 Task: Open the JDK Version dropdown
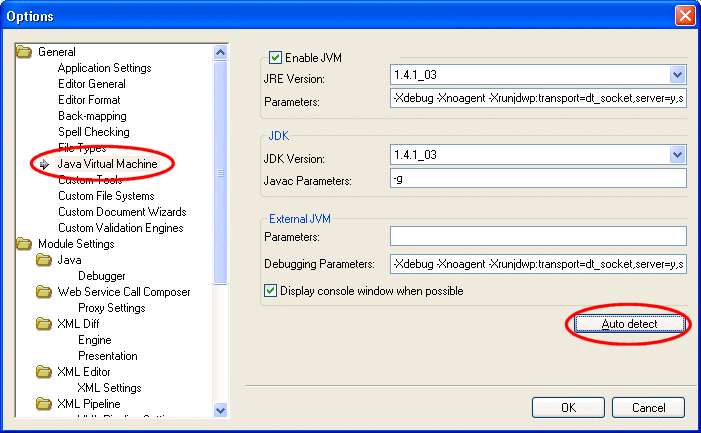pos(677,155)
